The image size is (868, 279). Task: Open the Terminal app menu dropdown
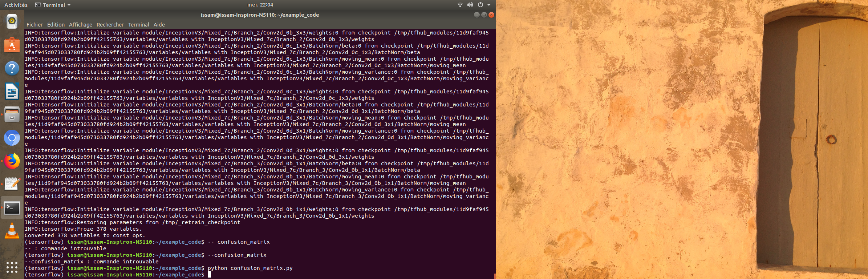coord(53,5)
